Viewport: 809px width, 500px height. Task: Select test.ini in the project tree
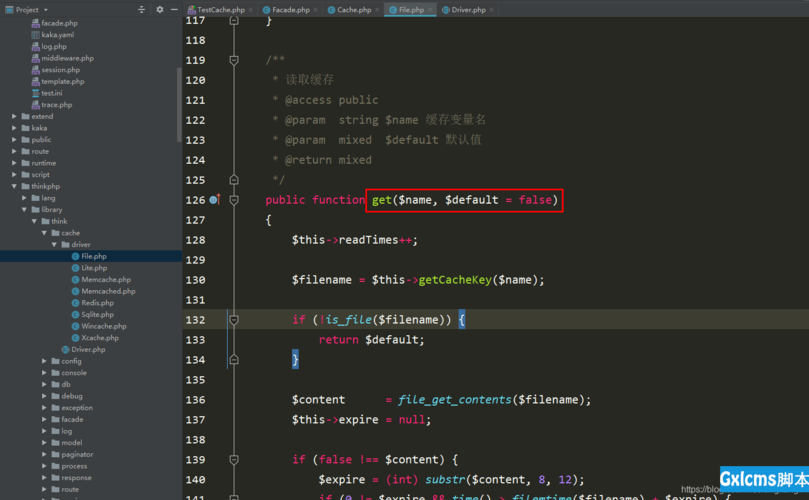(52, 93)
